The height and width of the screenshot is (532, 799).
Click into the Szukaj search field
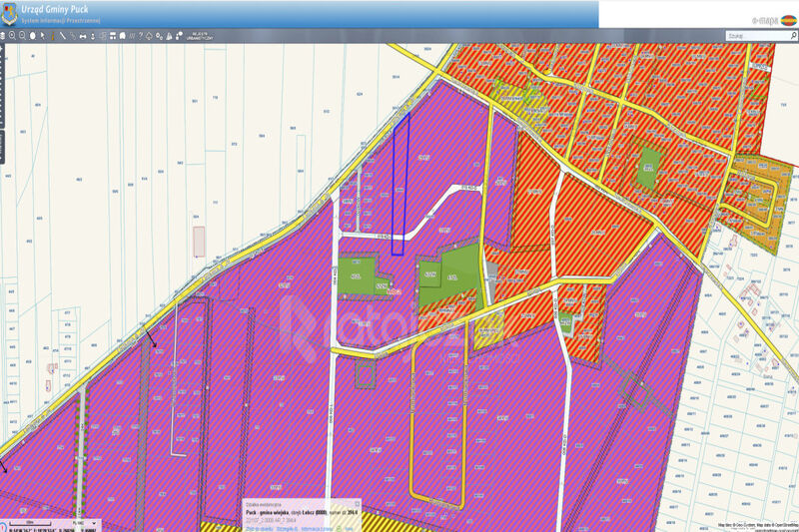pos(754,35)
